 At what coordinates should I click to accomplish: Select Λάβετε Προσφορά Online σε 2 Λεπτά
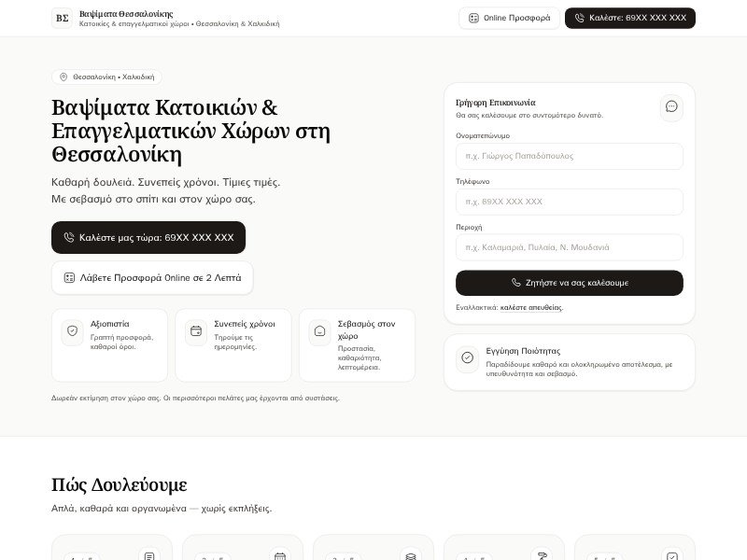[152, 277]
